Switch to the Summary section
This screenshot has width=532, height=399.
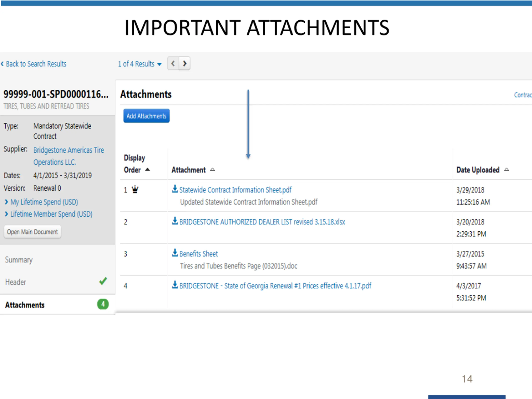19,260
